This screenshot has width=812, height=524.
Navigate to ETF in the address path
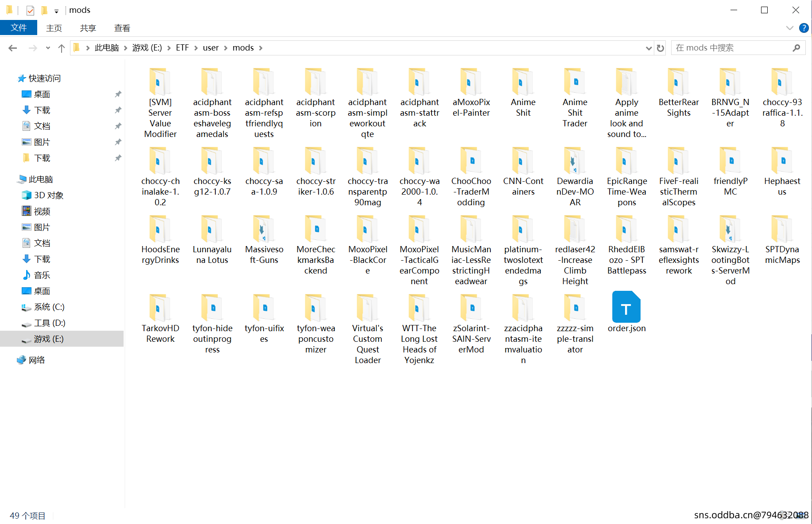(182, 48)
